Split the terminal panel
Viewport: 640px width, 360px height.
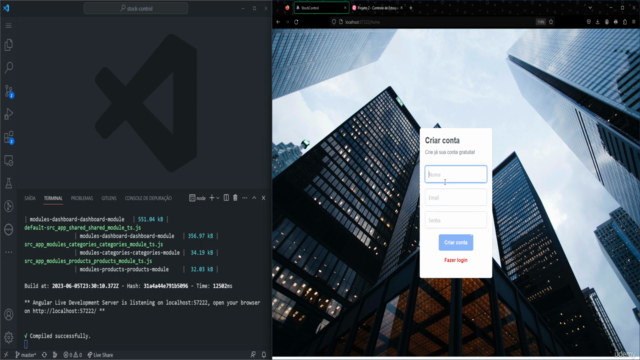point(226,198)
